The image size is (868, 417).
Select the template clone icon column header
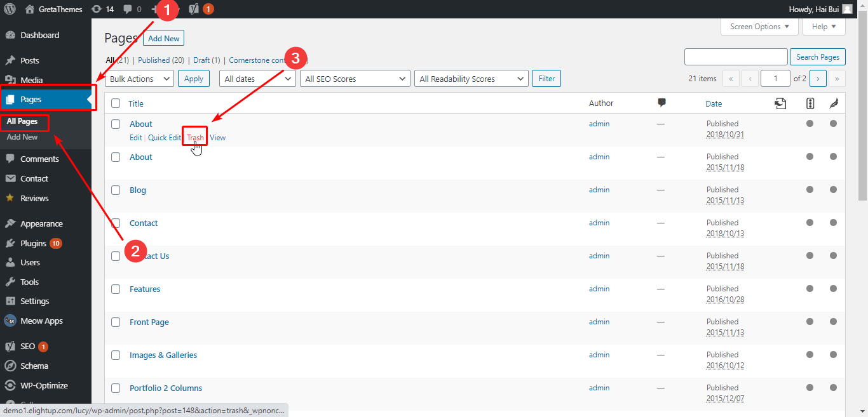coord(780,103)
